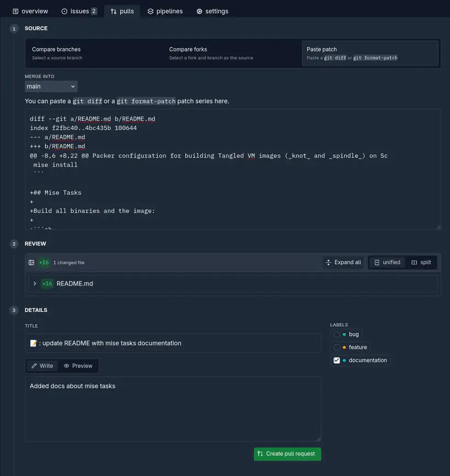450x476 pixels.
Task: Click the SOURCE section heading
Action: point(36,28)
